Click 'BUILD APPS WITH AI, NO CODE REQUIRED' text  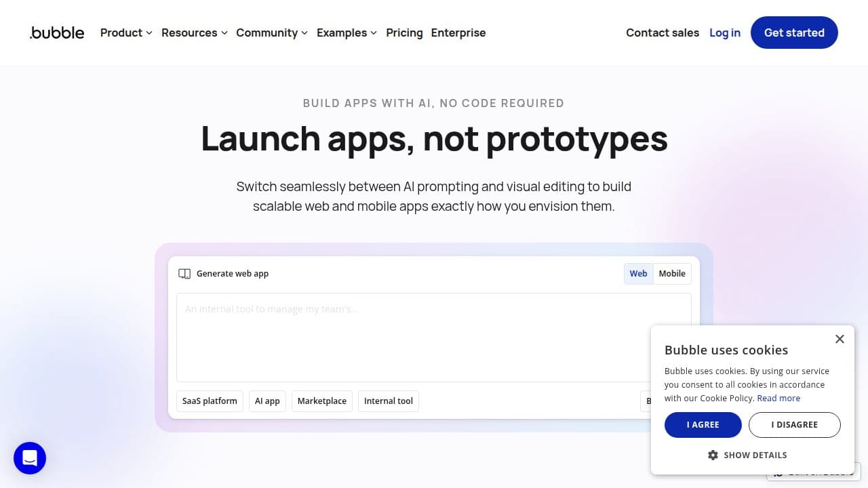click(433, 103)
